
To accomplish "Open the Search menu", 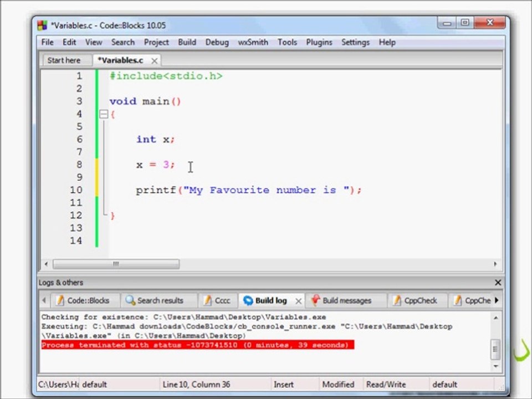I will tap(123, 43).
